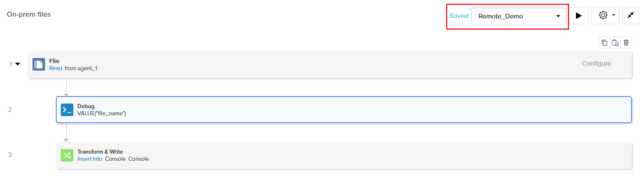Viewport: 644px width, 195px height.
Task: Delete the selected step with trash icon
Action: (626, 43)
